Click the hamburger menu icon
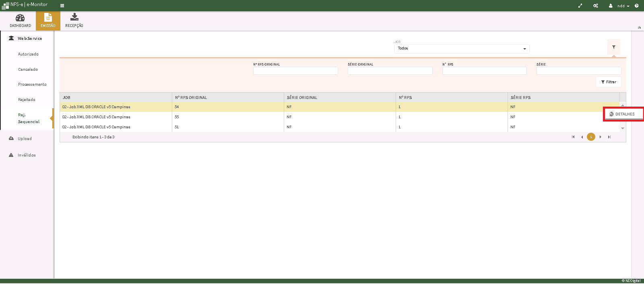The image size is (644, 284). click(62, 6)
